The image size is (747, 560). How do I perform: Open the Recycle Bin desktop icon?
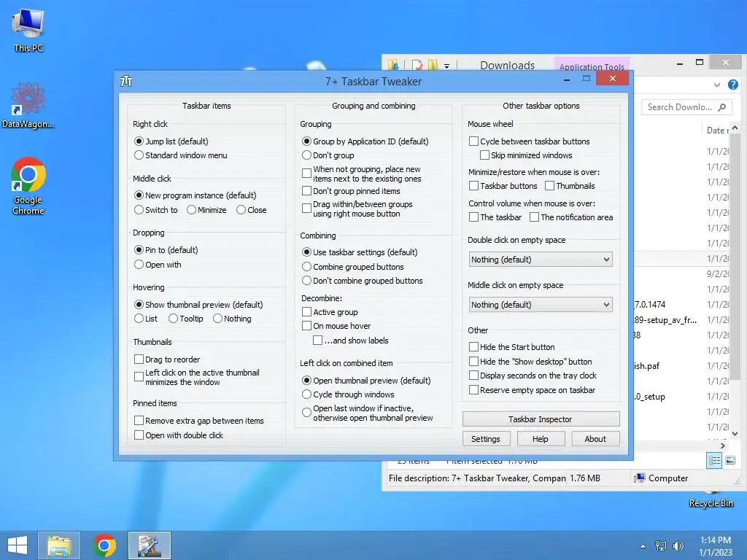click(711, 500)
